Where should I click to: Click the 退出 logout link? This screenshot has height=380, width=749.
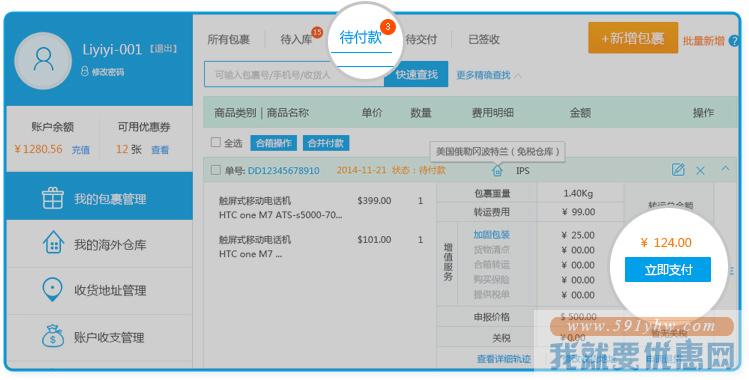164,49
